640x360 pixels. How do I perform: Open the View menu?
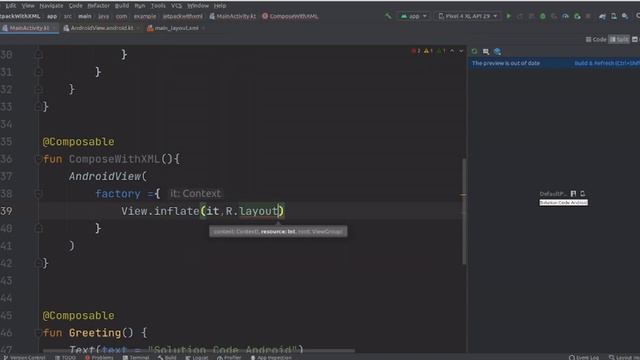pyautogui.click(x=28, y=6)
